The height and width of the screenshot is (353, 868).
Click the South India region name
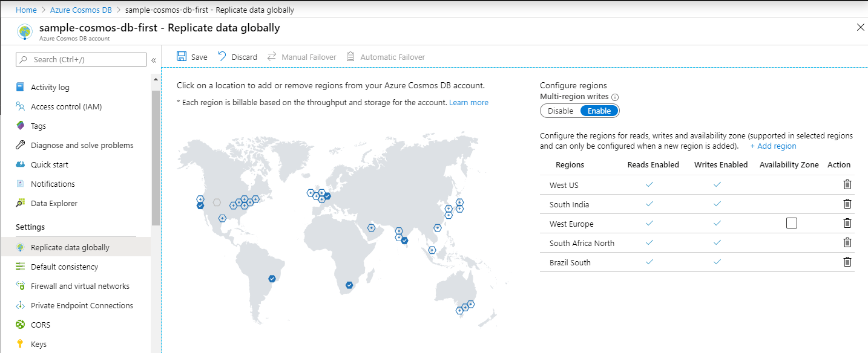pos(569,204)
